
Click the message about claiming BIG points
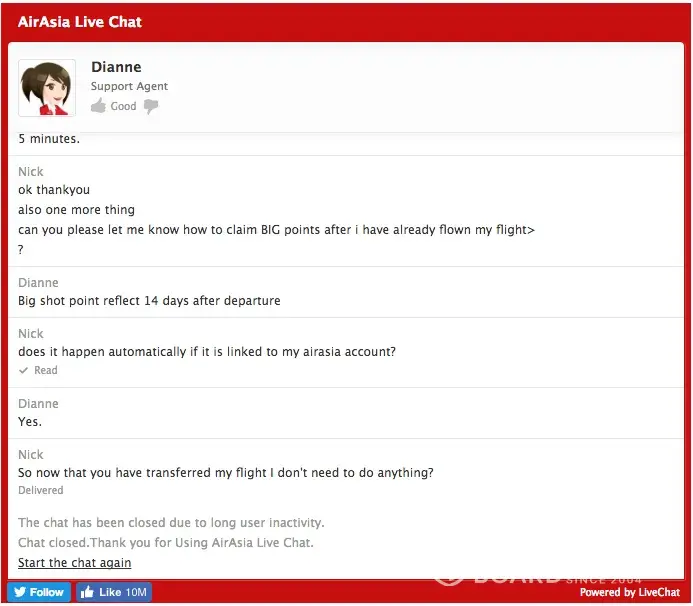click(x=276, y=230)
